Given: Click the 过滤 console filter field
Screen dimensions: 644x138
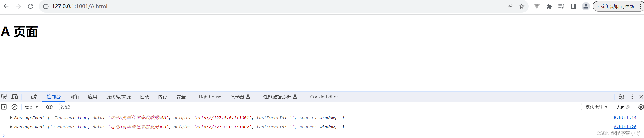Looking at the screenshot, I should [x=320, y=107].
